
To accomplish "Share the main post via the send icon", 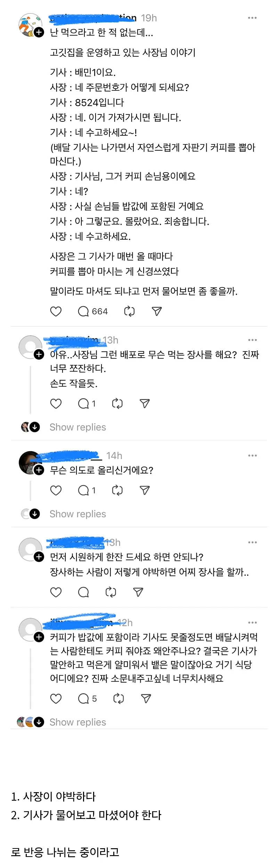I will [157, 311].
